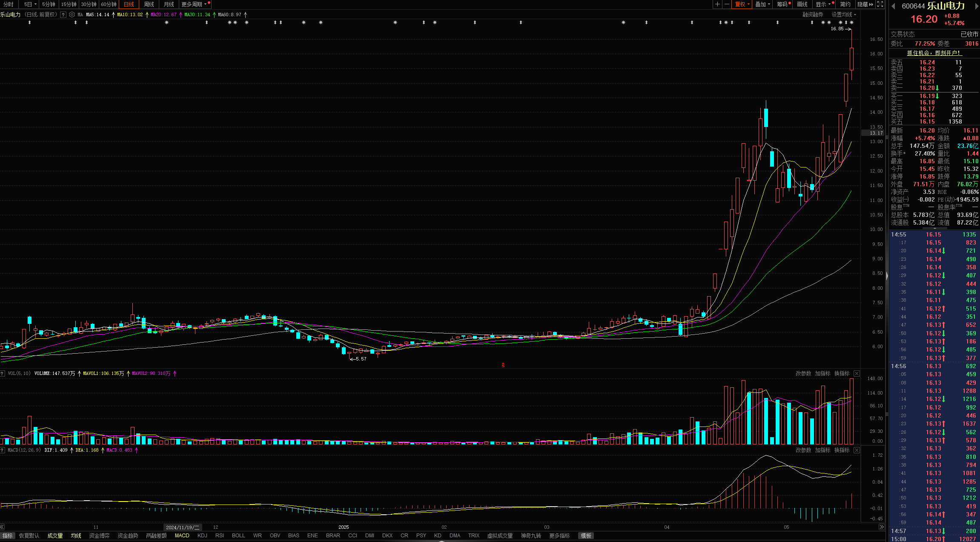Select the TRIX indicator

coord(474,536)
